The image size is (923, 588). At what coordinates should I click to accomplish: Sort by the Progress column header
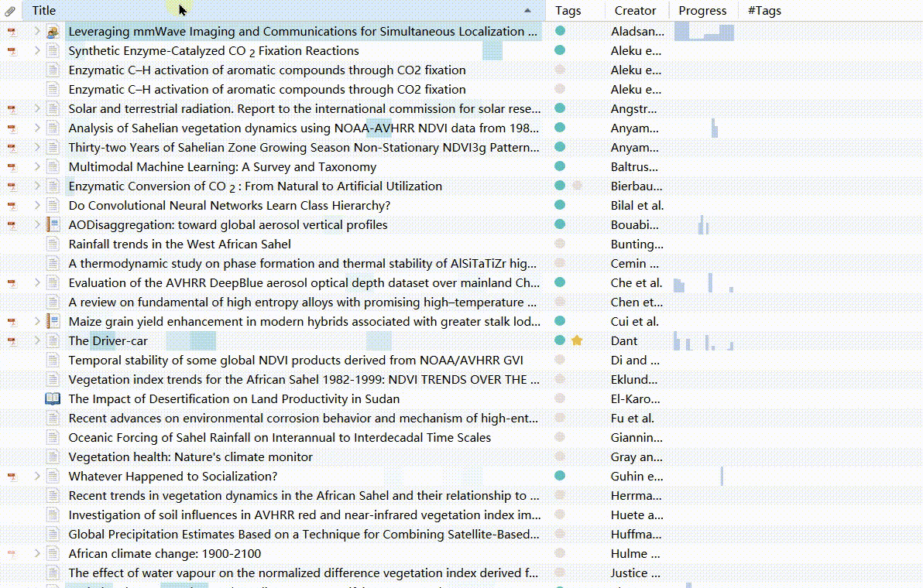(x=702, y=11)
